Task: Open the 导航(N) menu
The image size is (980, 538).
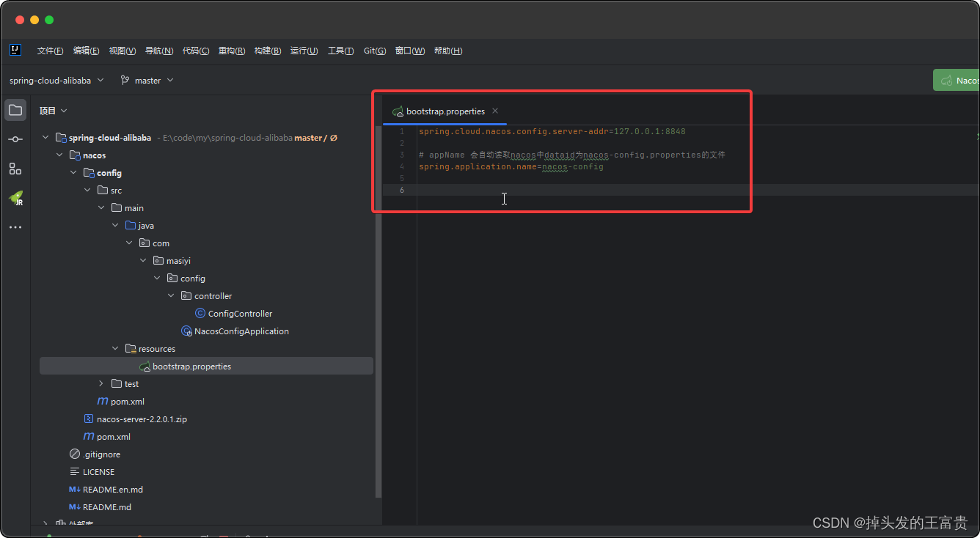Action: [x=159, y=51]
